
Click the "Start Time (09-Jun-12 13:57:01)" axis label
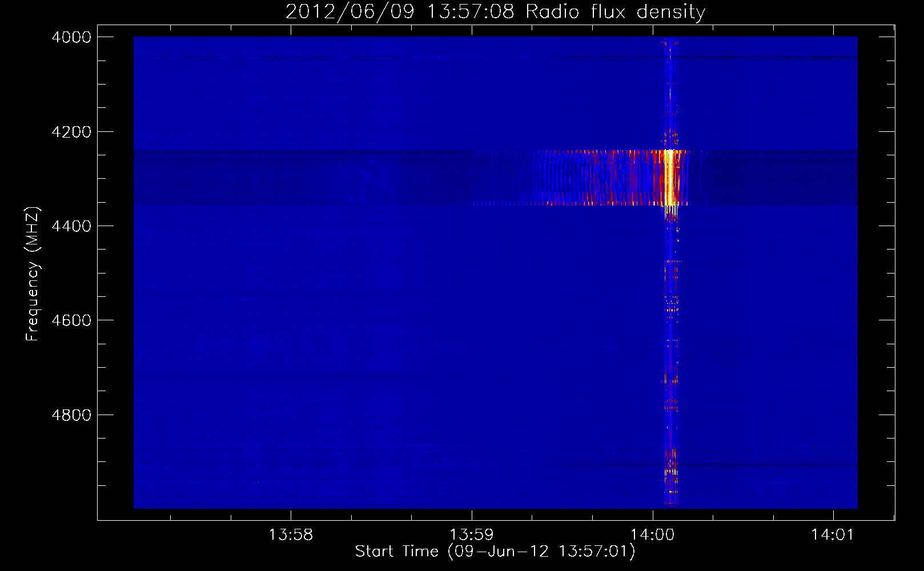[495, 552]
